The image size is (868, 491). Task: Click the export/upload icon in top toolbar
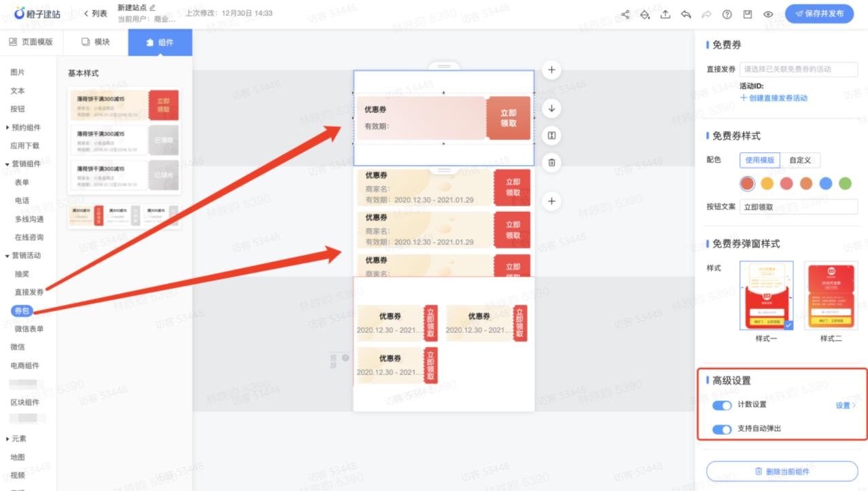(665, 14)
